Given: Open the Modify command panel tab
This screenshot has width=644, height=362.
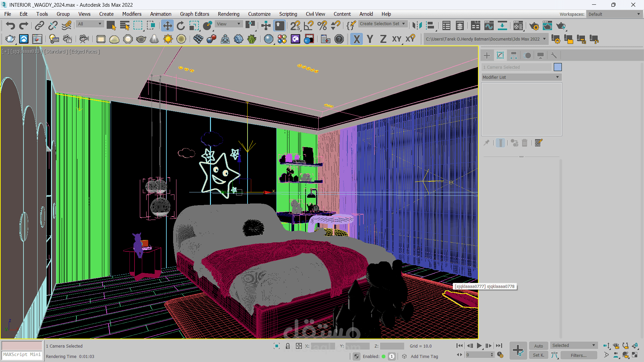Looking at the screenshot, I should (500, 55).
